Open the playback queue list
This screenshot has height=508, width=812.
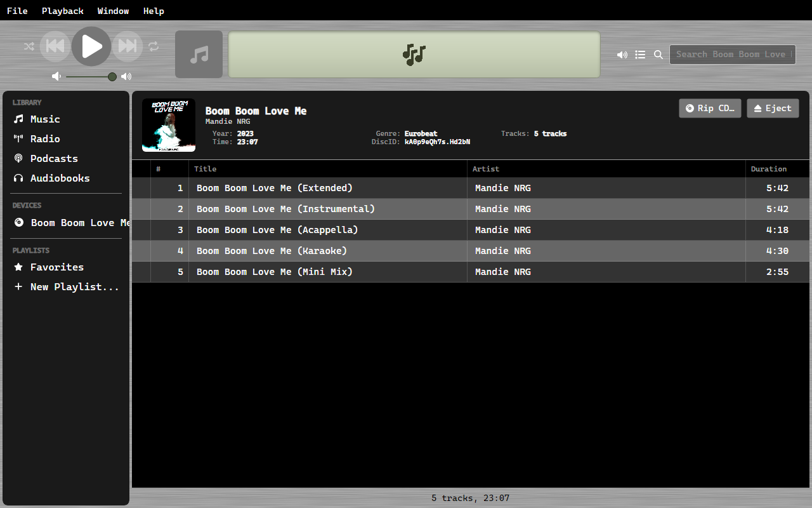(x=641, y=55)
